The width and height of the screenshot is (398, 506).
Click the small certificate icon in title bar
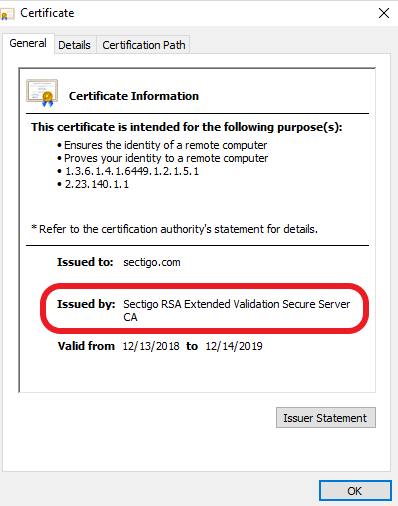7,14
